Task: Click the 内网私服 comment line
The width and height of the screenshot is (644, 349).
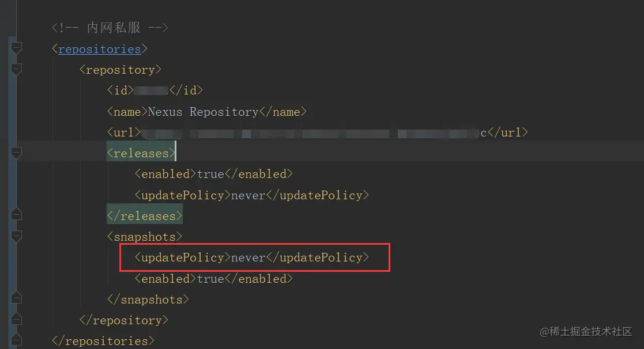Action: click(x=110, y=28)
